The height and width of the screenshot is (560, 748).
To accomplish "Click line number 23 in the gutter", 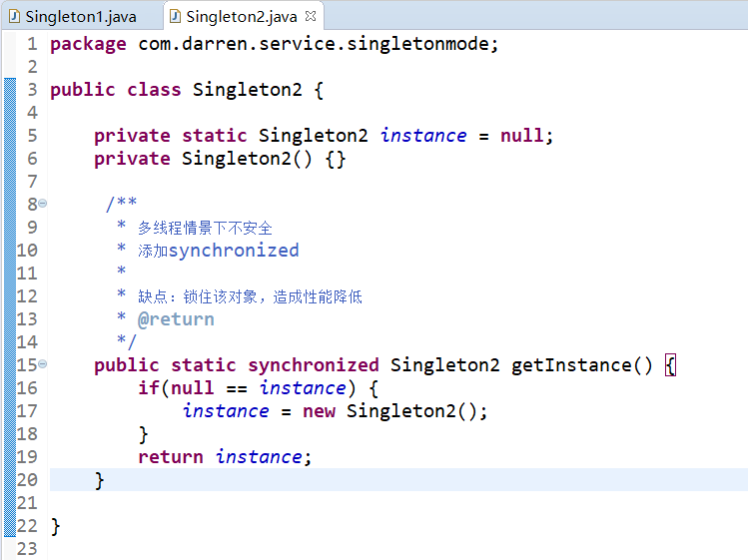I will (27, 549).
